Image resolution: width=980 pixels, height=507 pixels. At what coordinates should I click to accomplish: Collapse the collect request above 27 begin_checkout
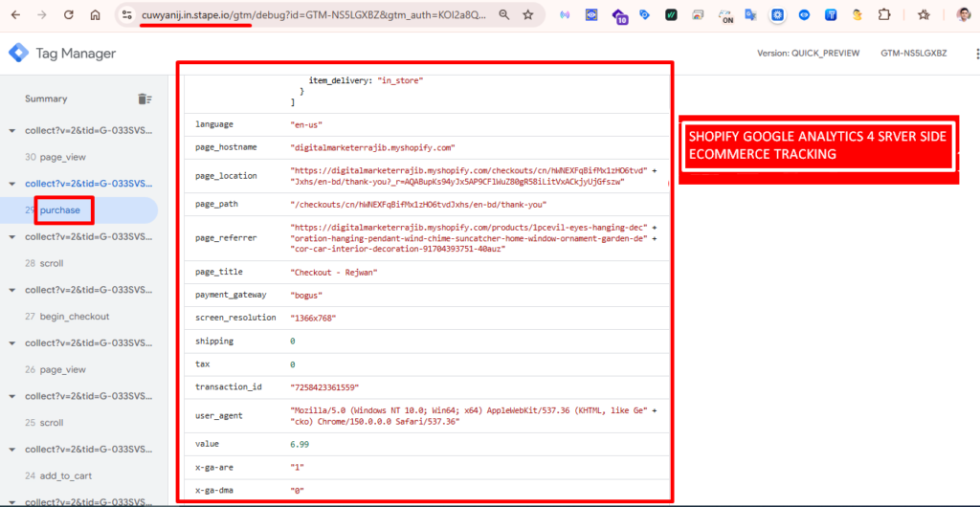(11, 290)
